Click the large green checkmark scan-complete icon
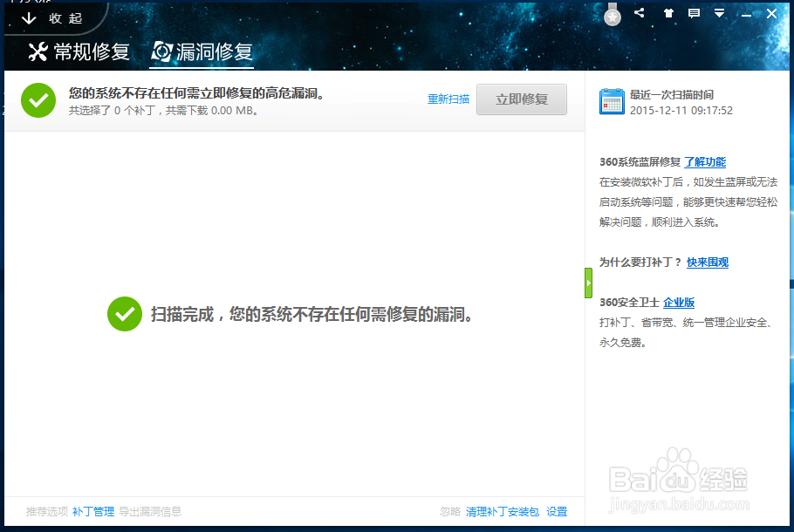Viewport: 794px width, 532px height. pos(125,314)
